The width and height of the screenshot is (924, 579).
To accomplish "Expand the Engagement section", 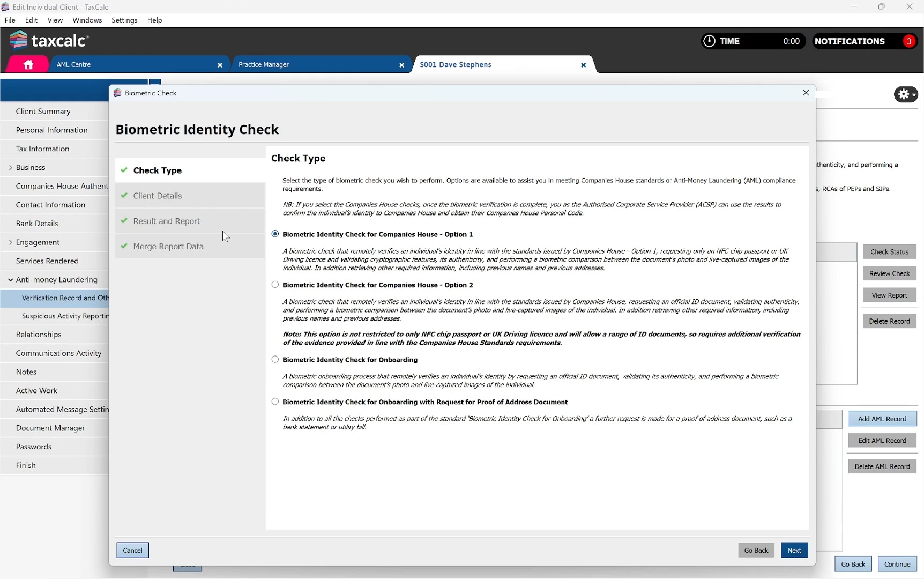I will point(10,242).
